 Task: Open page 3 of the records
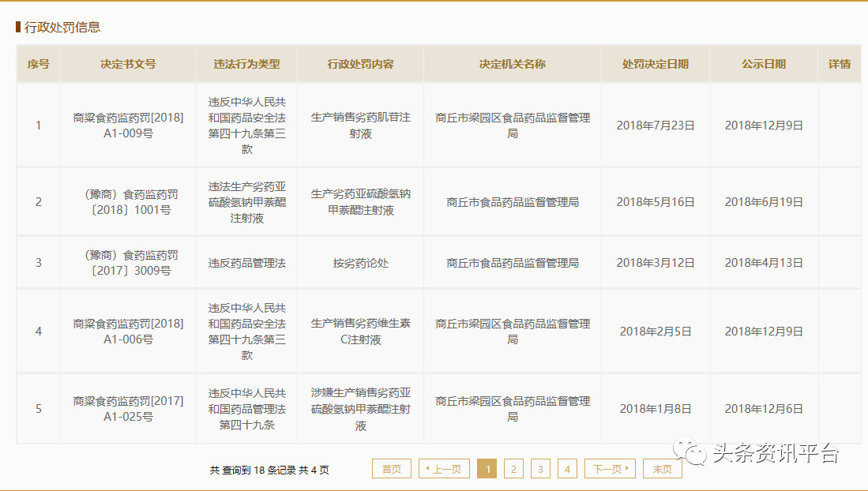[540, 469]
